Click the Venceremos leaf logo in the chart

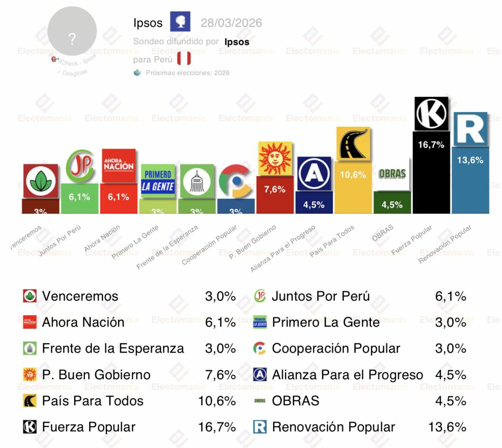(x=41, y=181)
